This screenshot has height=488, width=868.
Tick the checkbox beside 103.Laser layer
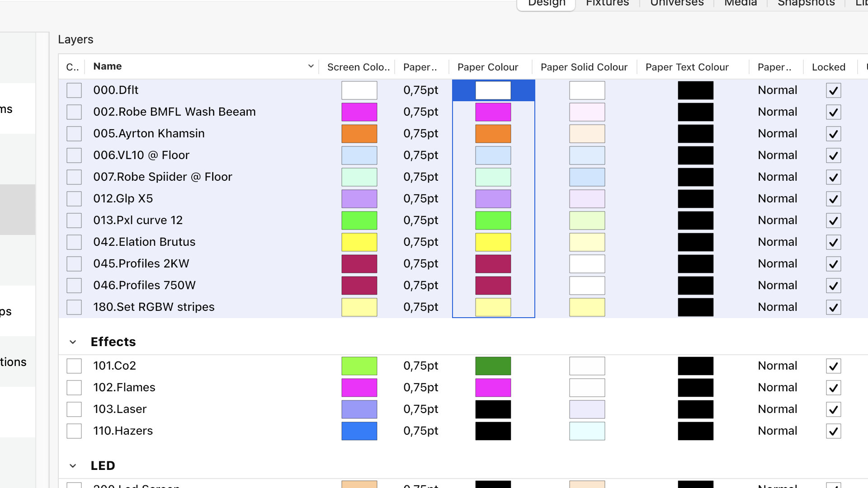74,409
